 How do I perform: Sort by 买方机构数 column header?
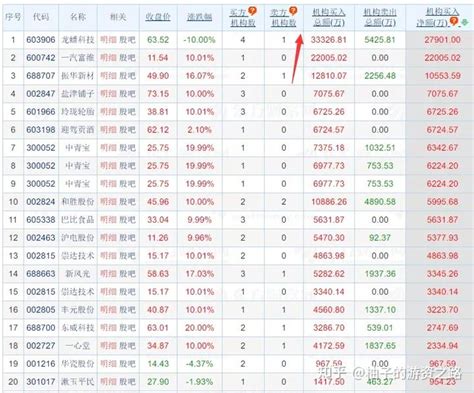click(243, 17)
